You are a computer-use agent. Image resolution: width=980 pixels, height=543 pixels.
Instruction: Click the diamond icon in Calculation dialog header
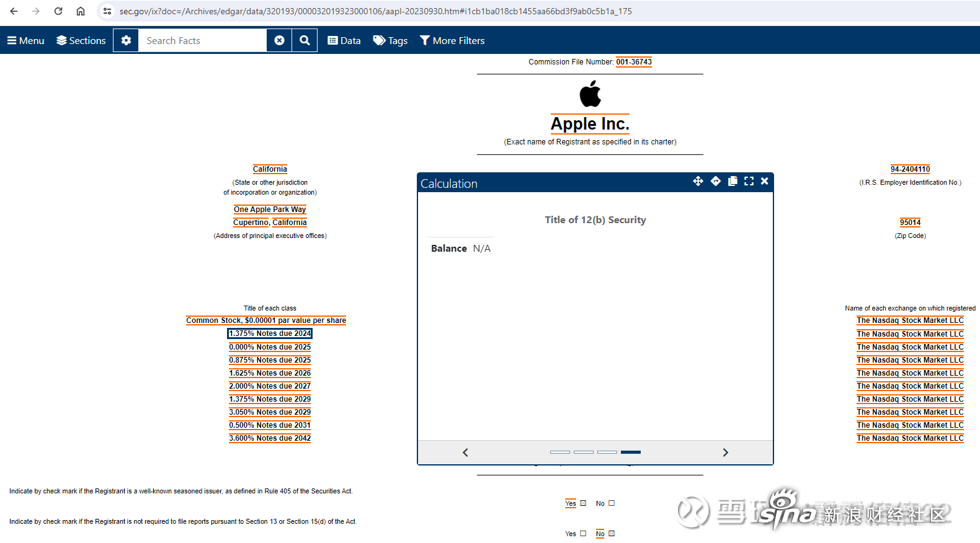(715, 181)
